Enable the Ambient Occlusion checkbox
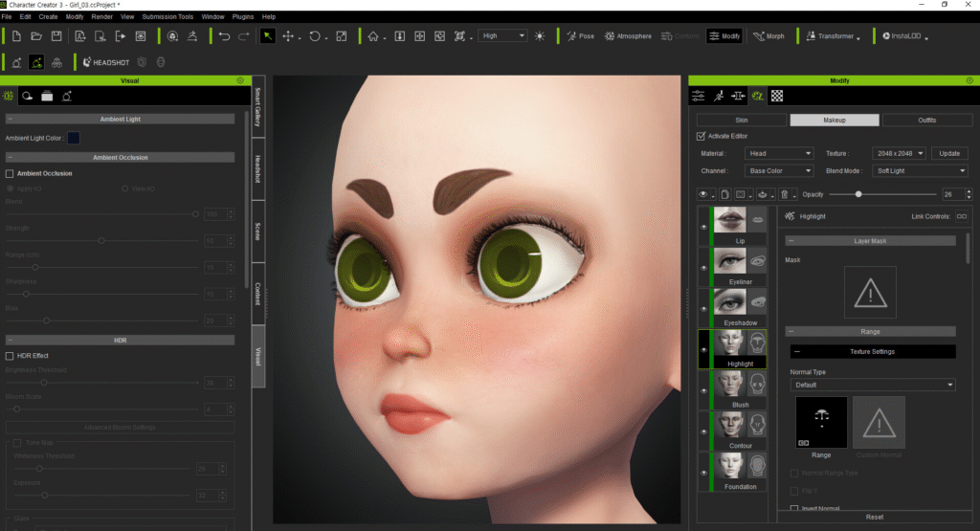Image resolution: width=980 pixels, height=531 pixels. [x=10, y=173]
